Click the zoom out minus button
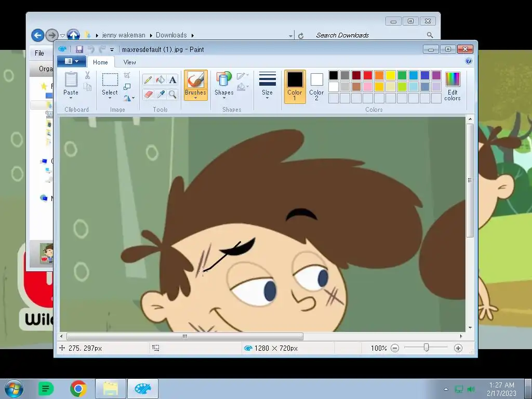Viewport: 532px width, 399px height. pos(395,348)
